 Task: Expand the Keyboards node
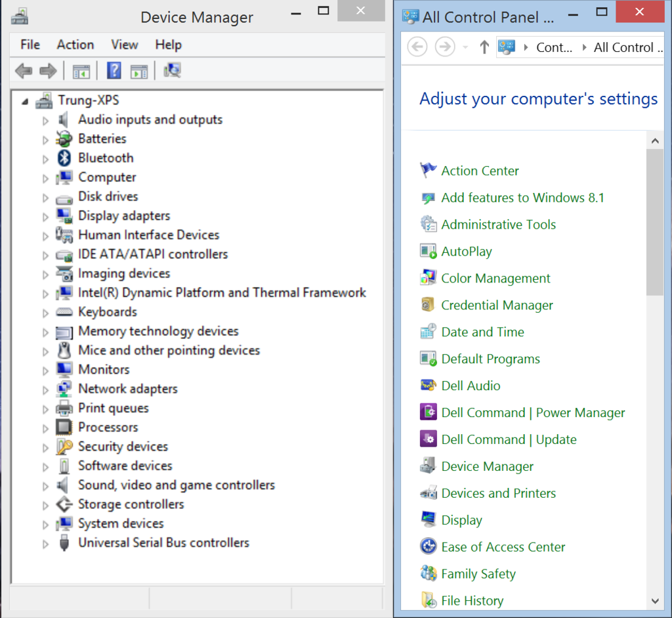(x=45, y=313)
